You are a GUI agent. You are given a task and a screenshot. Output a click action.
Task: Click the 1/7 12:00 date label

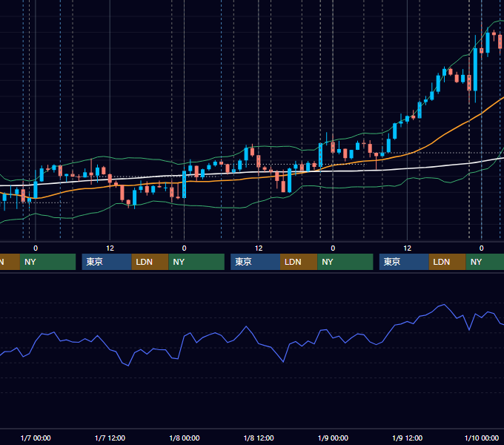click(110, 438)
